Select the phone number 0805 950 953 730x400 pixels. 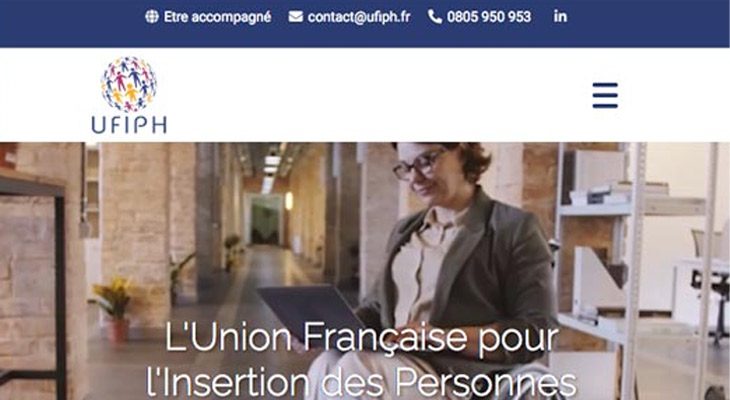click(489, 17)
